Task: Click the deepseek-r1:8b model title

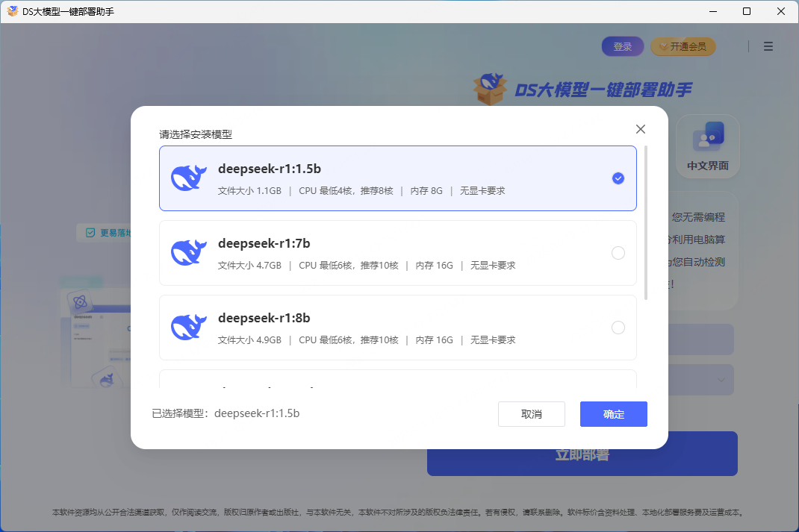Action: 264,318
